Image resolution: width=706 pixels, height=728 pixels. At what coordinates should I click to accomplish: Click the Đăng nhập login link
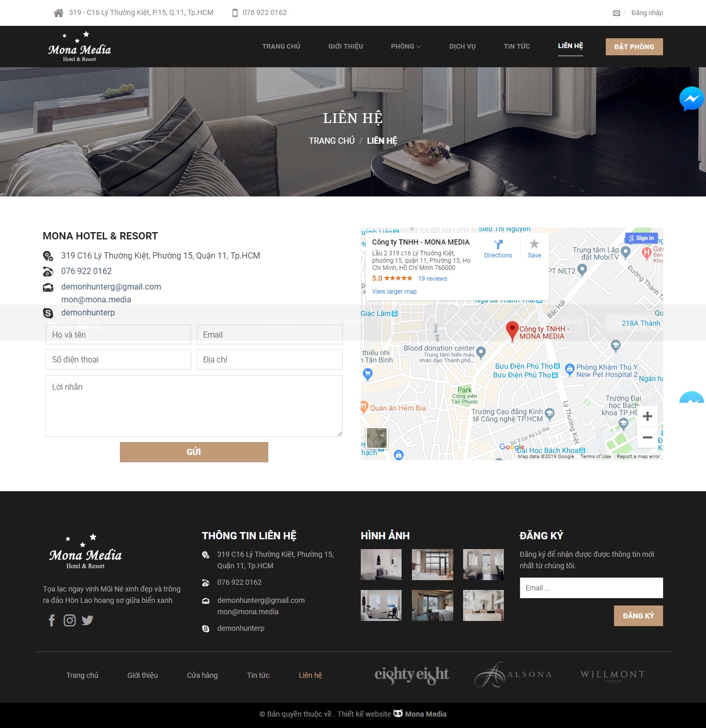tap(647, 13)
